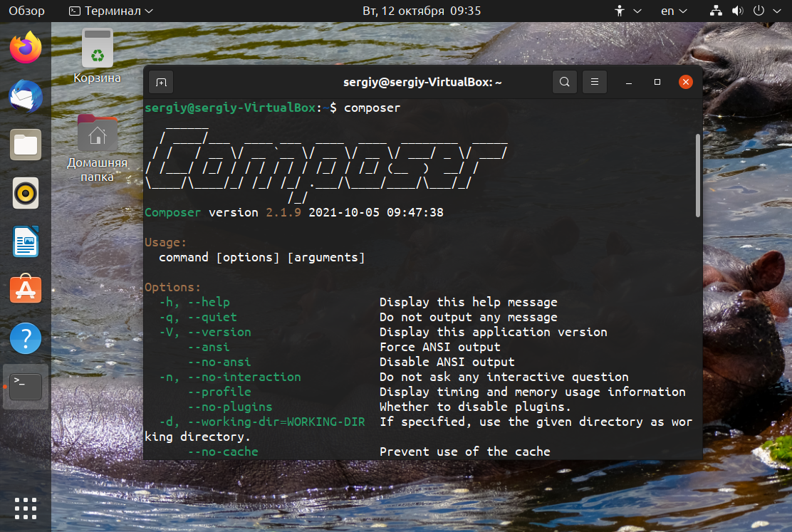
Task: Click the terminal vertical scrollbar
Action: (x=698, y=175)
